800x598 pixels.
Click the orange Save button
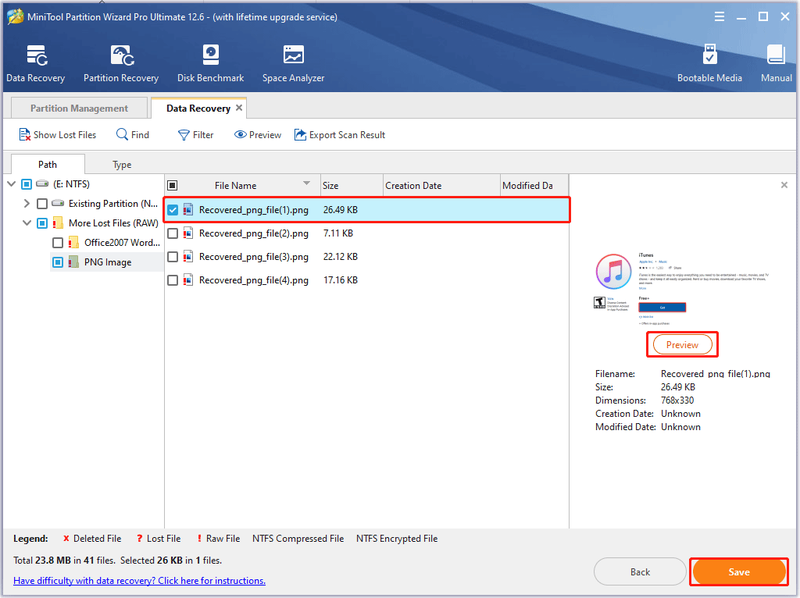click(739, 572)
